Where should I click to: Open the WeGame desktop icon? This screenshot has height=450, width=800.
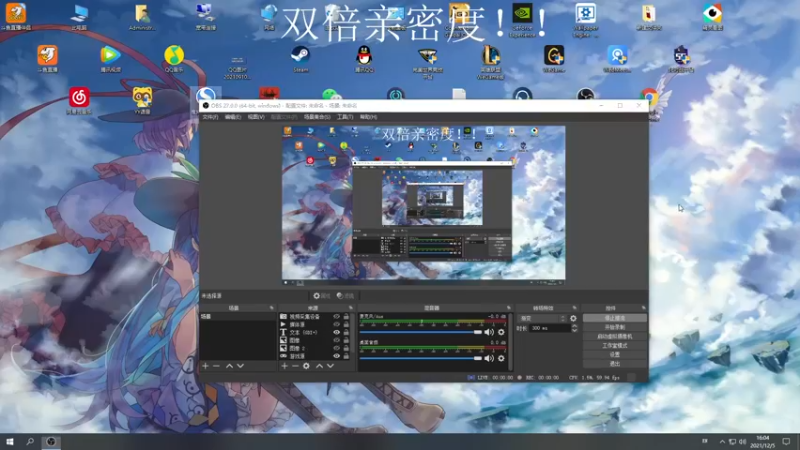pyautogui.click(x=554, y=58)
